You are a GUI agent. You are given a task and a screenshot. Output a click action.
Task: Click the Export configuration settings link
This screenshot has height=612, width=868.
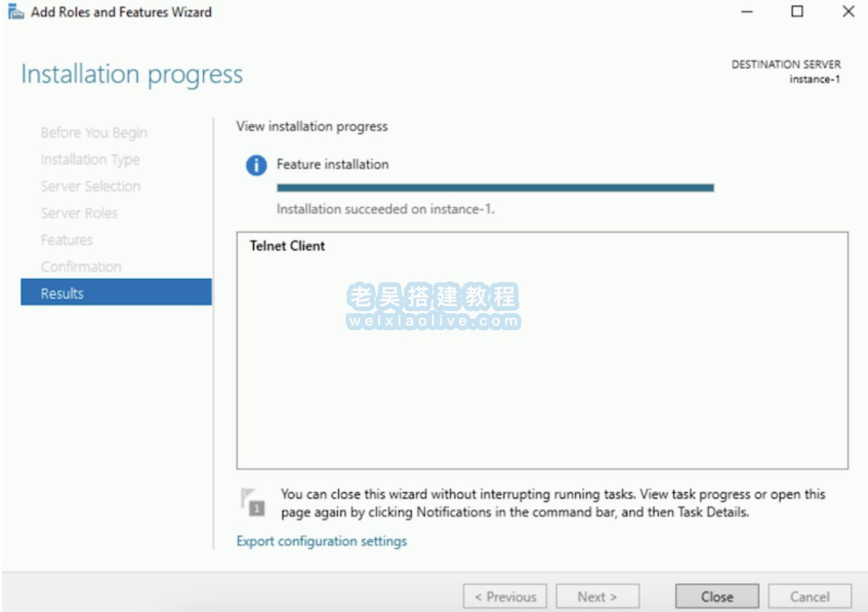click(321, 541)
